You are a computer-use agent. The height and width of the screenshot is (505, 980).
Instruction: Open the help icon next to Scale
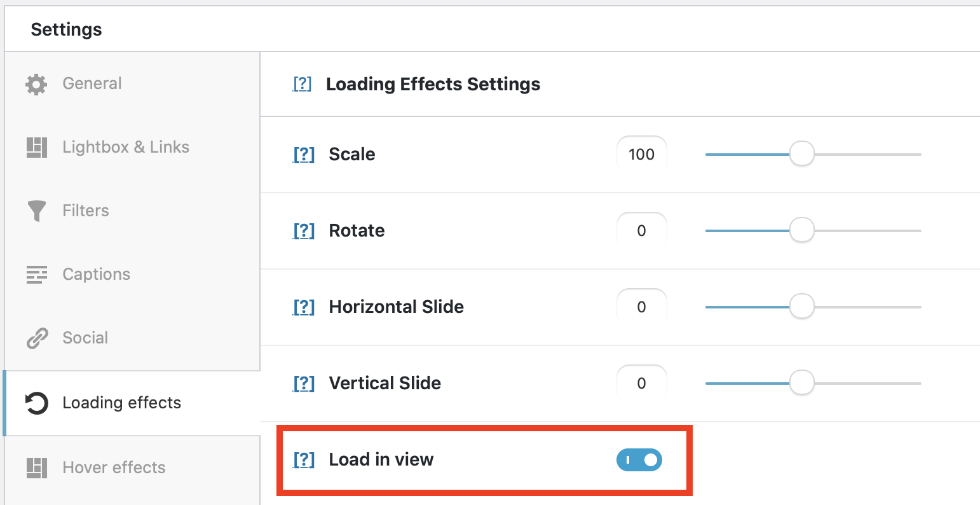(x=304, y=154)
